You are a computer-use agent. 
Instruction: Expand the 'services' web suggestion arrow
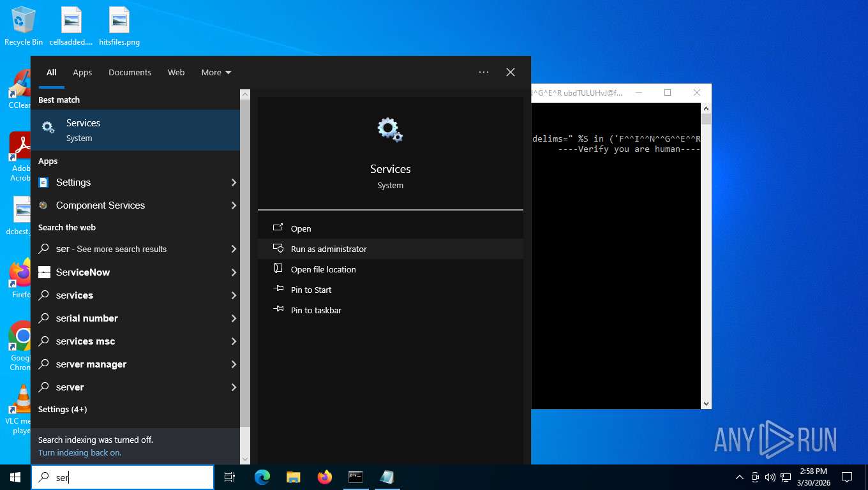pos(234,295)
